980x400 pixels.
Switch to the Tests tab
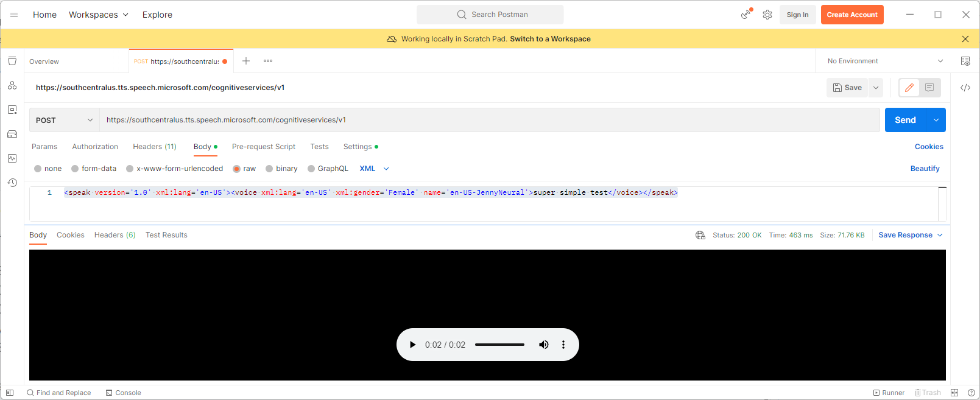click(x=319, y=147)
